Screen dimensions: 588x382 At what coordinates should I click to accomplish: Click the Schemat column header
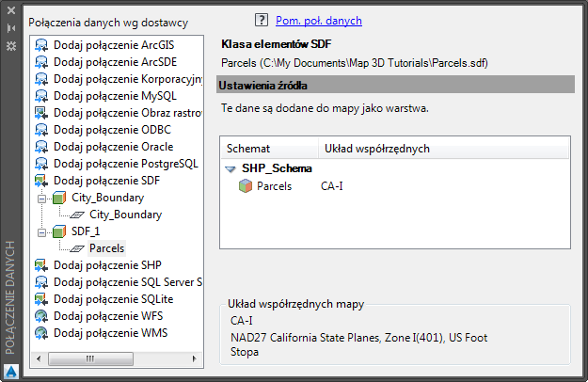click(x=248, y=149)
